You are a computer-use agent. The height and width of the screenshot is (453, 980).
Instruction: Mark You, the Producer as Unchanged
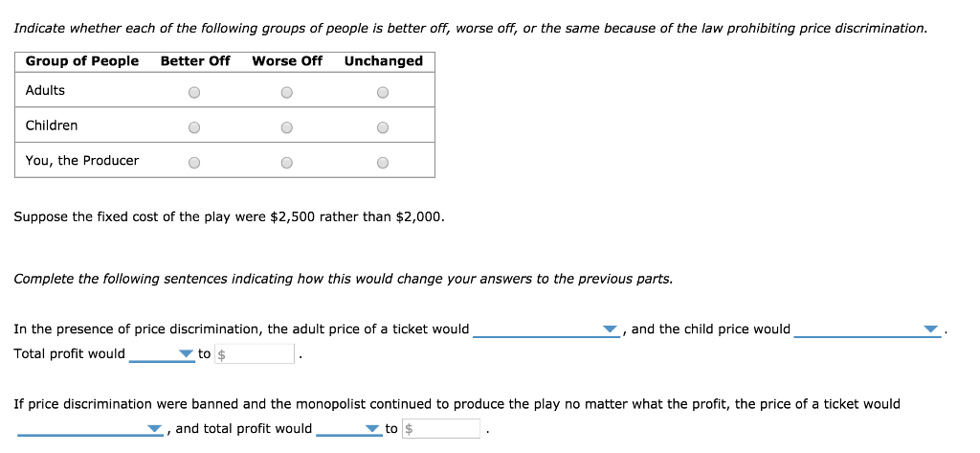(x=383, y=163)
